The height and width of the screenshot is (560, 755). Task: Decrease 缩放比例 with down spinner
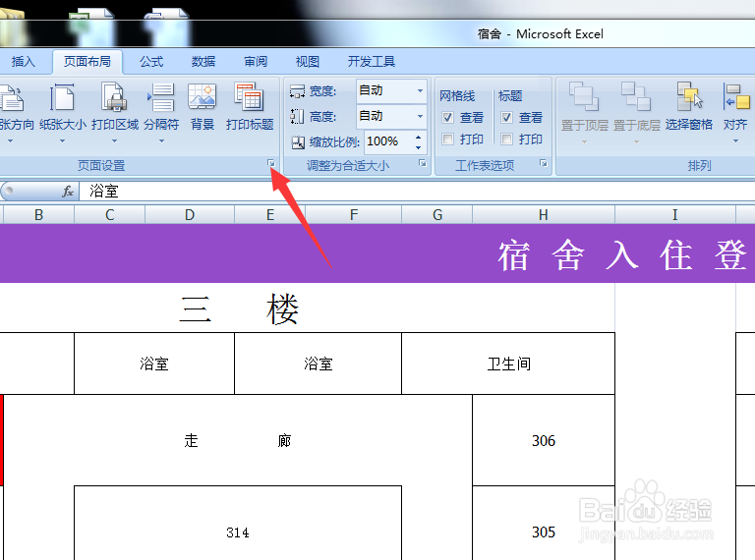pos(418,147)
